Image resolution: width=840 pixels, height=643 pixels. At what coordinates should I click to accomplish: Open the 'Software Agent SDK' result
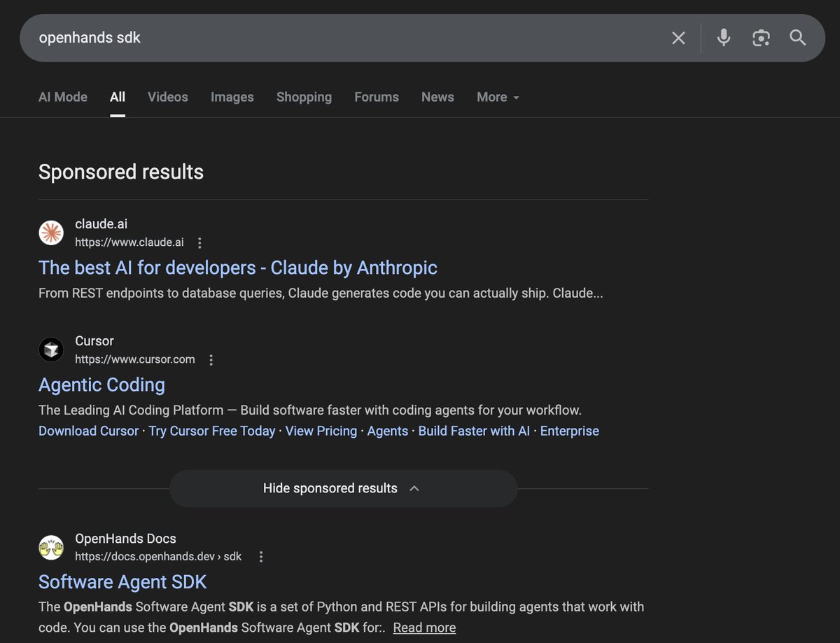[x=122, y=582]
